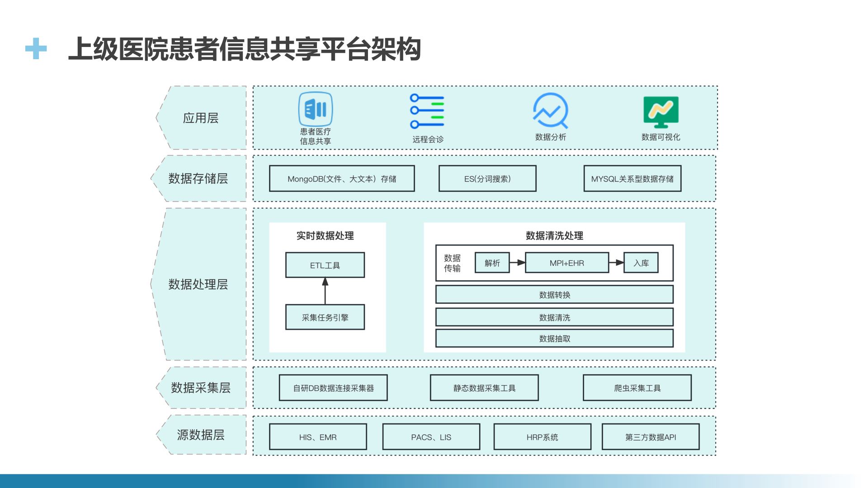This screenshot has width=868, height=488.
Task: Select the MPI+EHR processing block
Action: pos(567,263)
